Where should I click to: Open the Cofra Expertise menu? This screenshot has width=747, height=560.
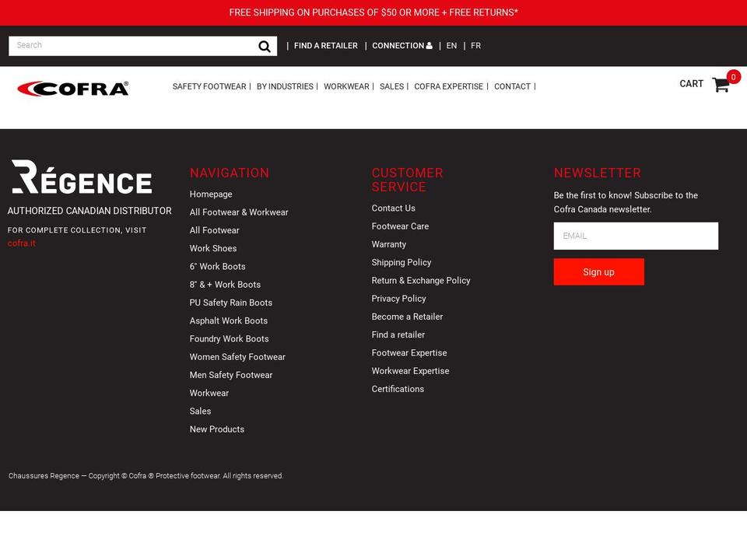click(448, 86)
